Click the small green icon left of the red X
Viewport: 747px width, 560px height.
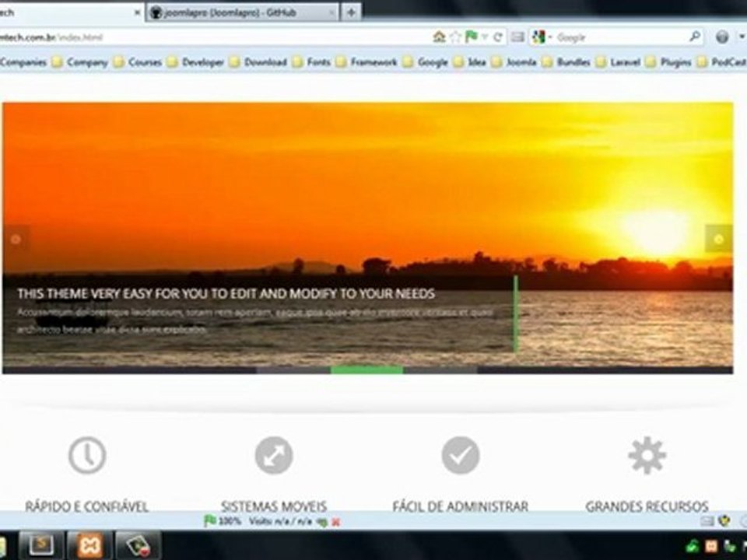(x=322, y=523)
